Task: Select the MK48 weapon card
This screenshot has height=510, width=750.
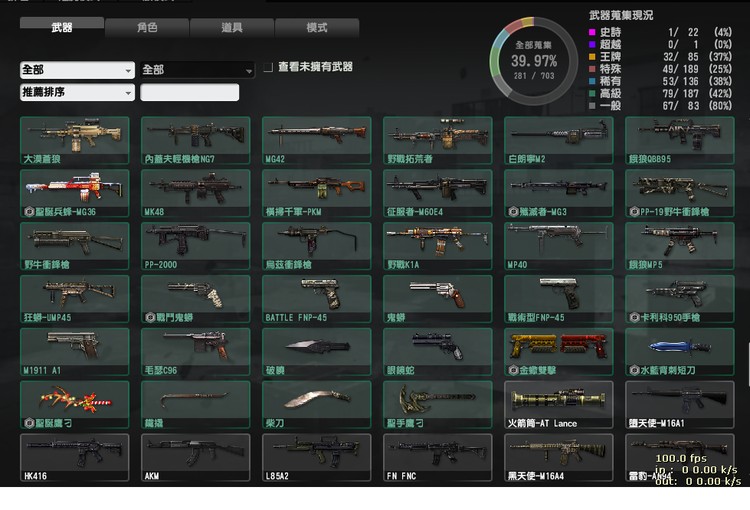Action: tap(196, 193)
